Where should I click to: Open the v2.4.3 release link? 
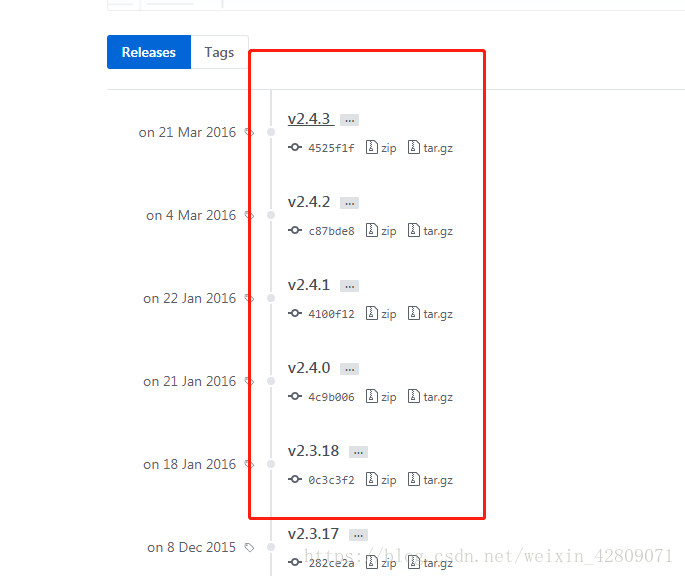coord(311,119)
